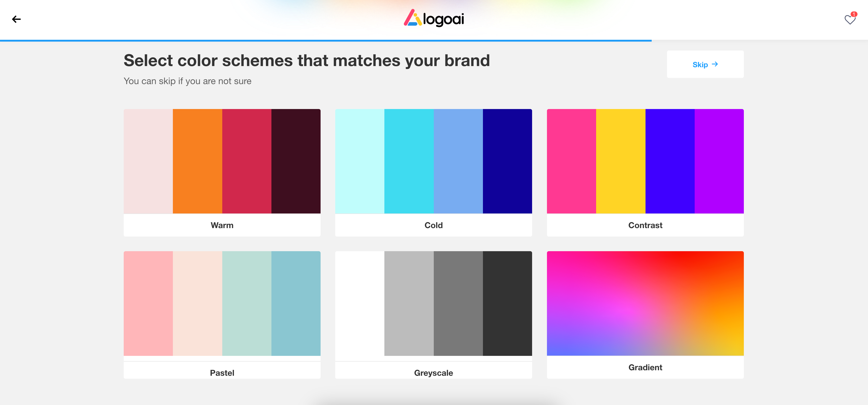Select the Warm color scheme label
Screen dimensions: 868x405
tap(222, 225)
